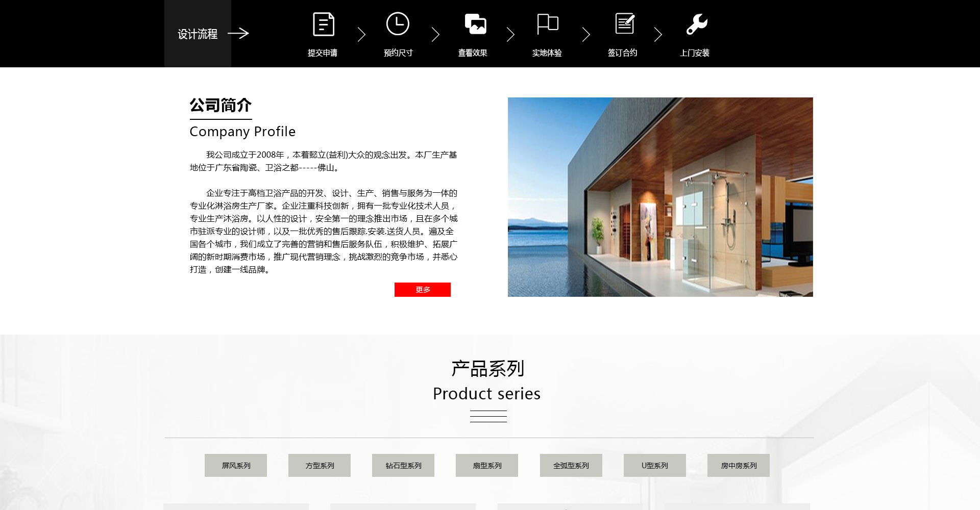This screenshot has height=510, width=980.
Task: Switch to 钻石型系列 products
Action: [403, 466]
